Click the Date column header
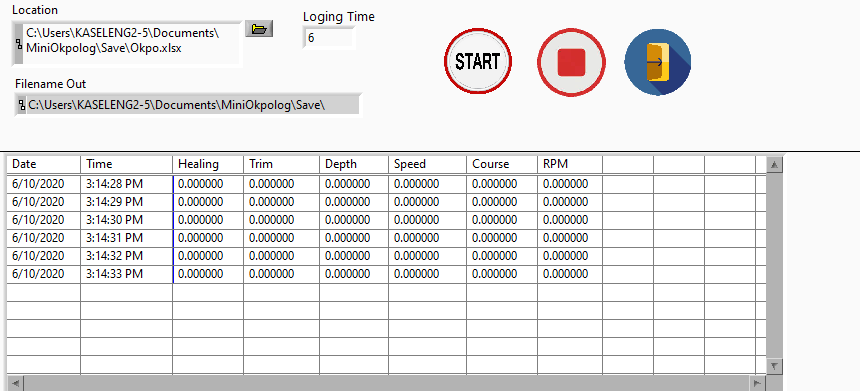860x391 pixels. pos(44,164)
